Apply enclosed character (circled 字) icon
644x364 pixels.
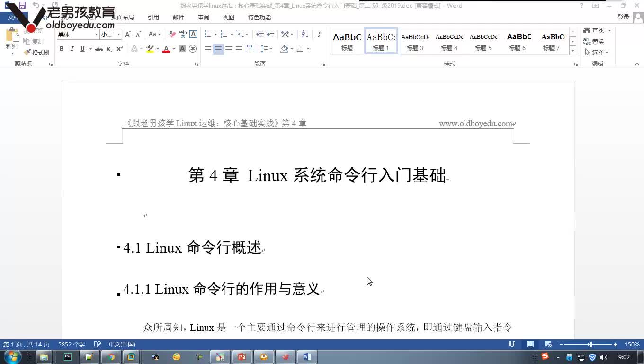193,49
